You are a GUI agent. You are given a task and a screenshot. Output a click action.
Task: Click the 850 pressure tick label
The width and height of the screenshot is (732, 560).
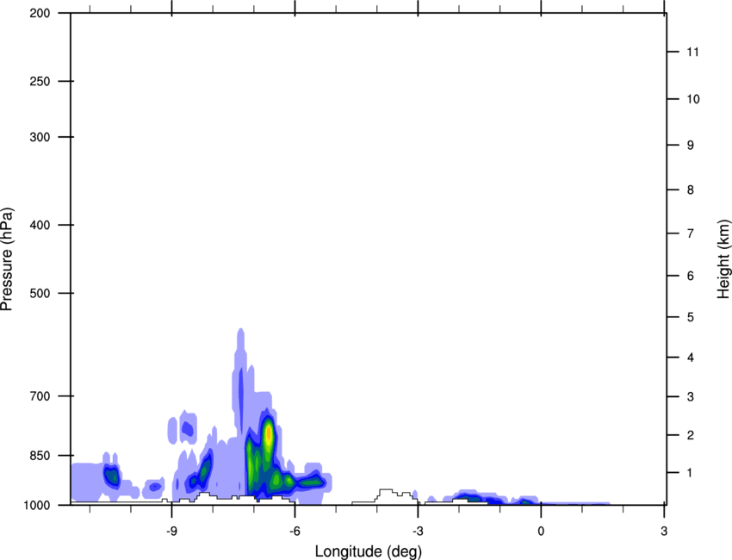coord(40,456)
